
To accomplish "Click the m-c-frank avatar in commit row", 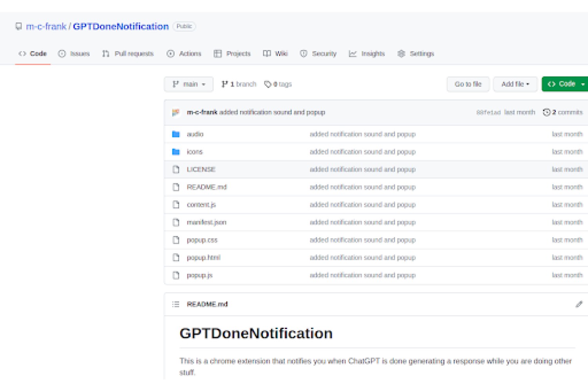I will pyautogui.click(x=176, y=113).
